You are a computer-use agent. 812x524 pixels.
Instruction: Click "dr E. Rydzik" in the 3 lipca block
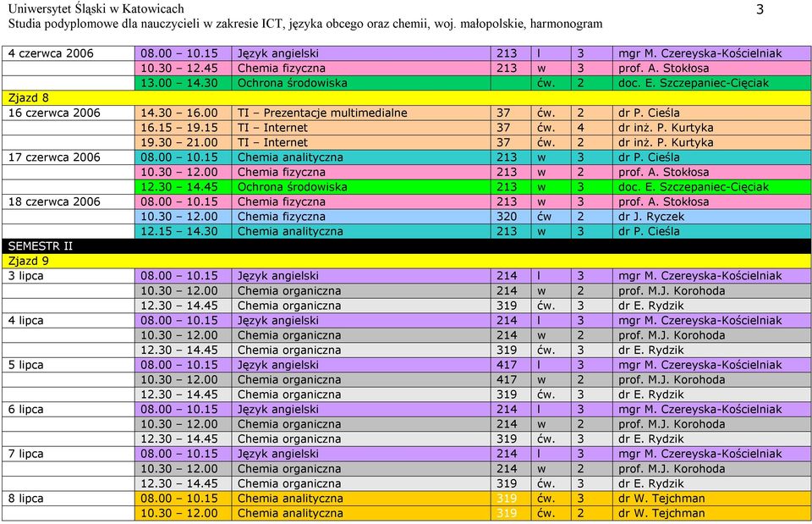[651, 306]
